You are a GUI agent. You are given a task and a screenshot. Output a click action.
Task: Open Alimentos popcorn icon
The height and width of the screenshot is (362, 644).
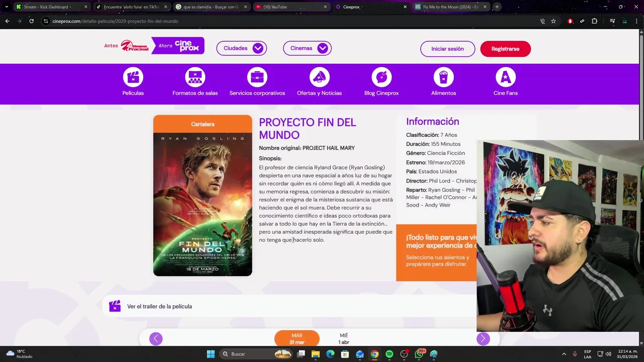443,77
